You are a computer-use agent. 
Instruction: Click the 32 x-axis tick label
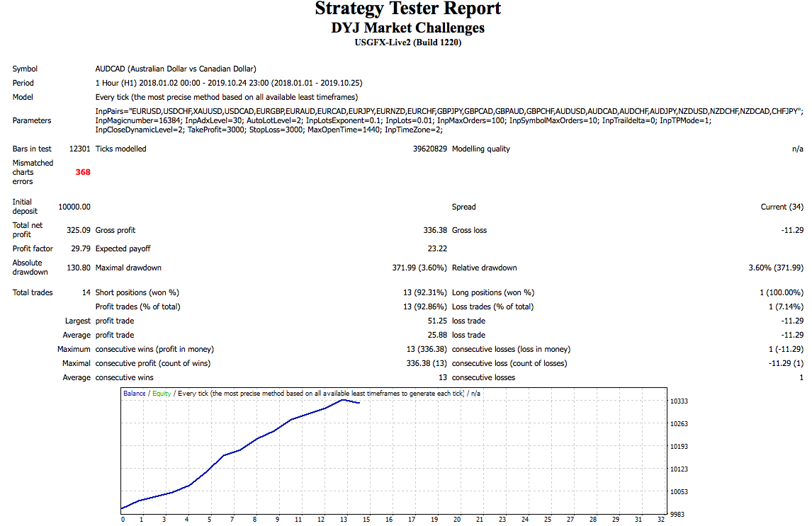coord(661,520)
